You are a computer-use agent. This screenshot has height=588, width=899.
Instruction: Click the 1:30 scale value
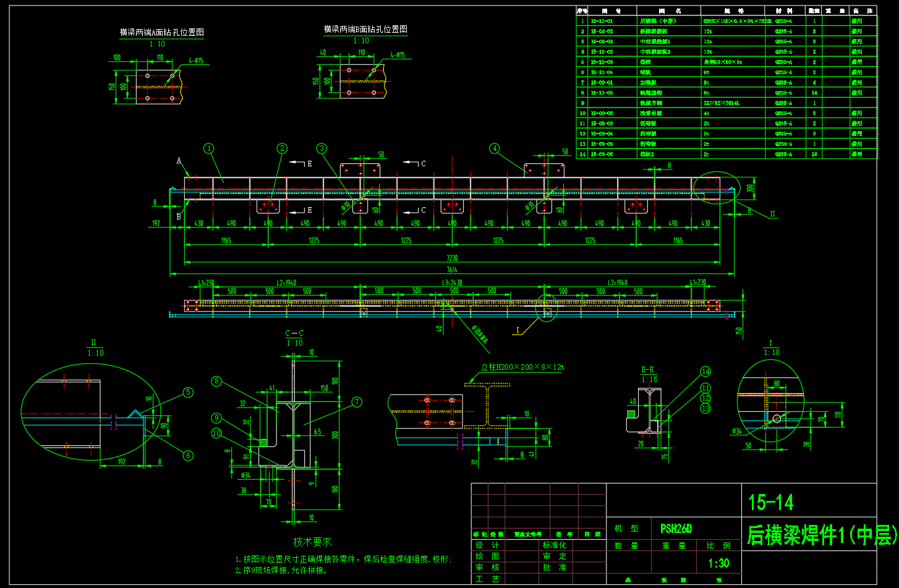[718, 563]
